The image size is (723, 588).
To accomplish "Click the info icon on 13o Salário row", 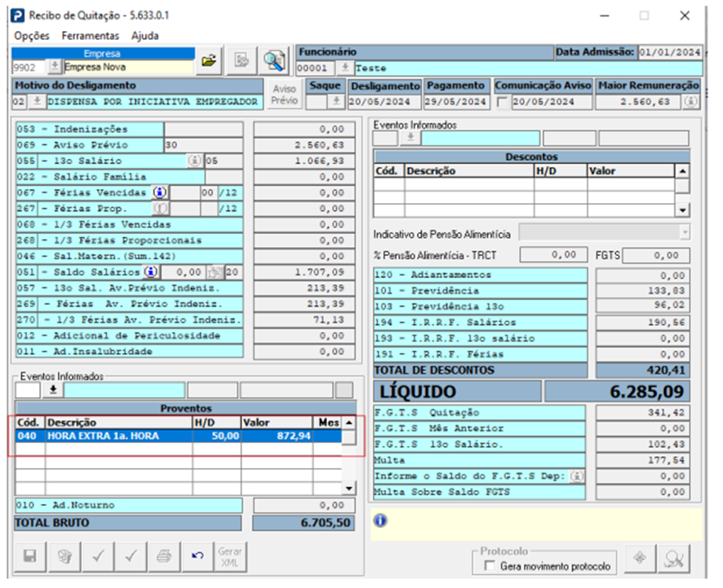I will point(195,161).
